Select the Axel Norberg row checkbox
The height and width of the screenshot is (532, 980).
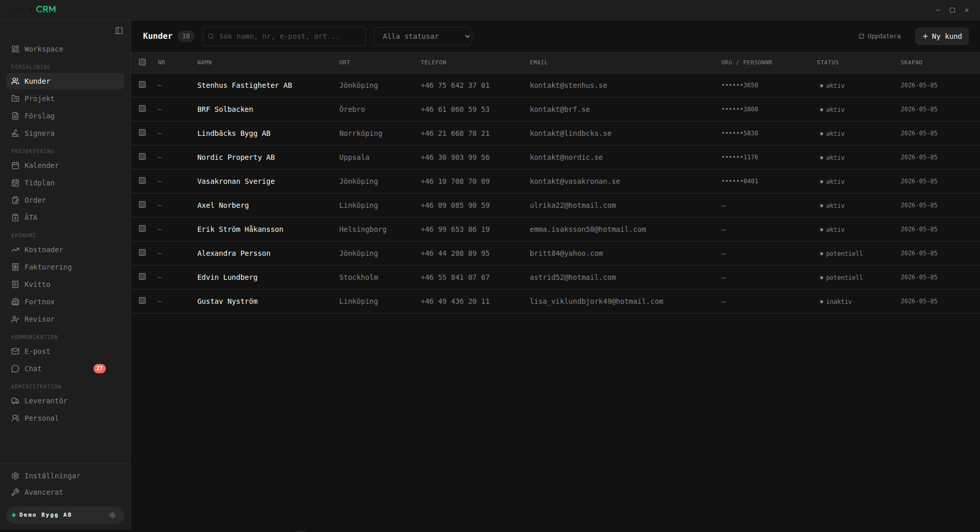coord(143,205)
